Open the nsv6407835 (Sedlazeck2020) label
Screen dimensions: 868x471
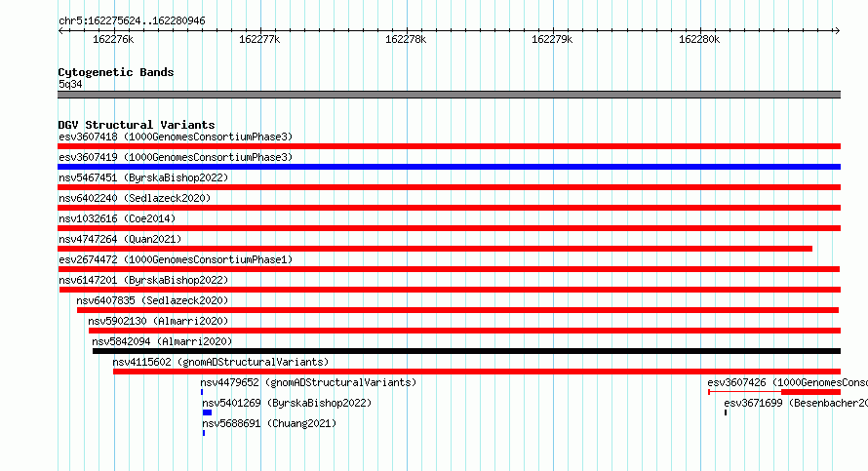152,300
